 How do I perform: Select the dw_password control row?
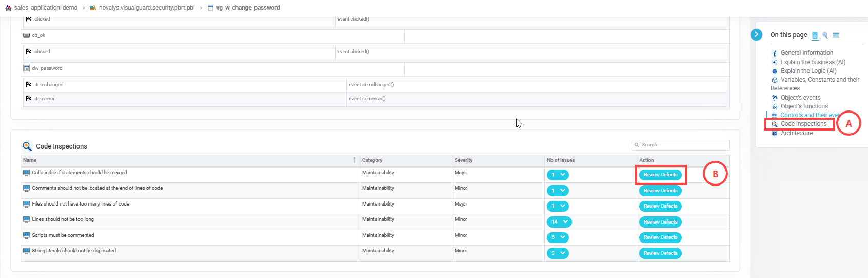tap(375, 68)
